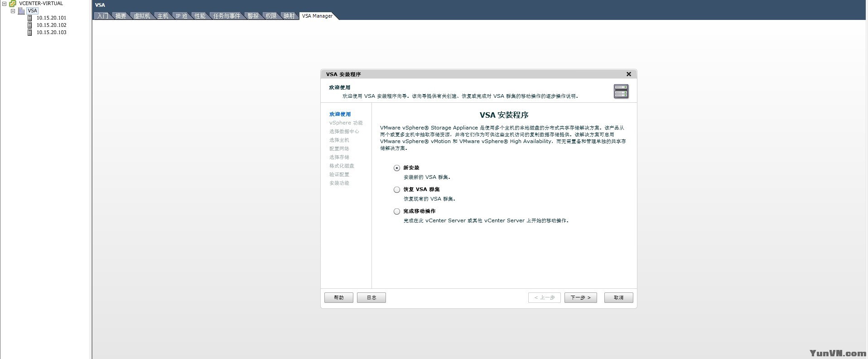
Task: Click the VSA 安装程序 heading in wizard body
Action: point(504,115)
